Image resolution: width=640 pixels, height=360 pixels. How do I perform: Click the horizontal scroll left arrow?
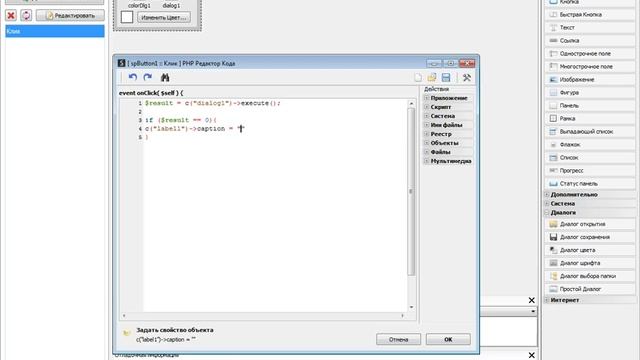(124, 316)
